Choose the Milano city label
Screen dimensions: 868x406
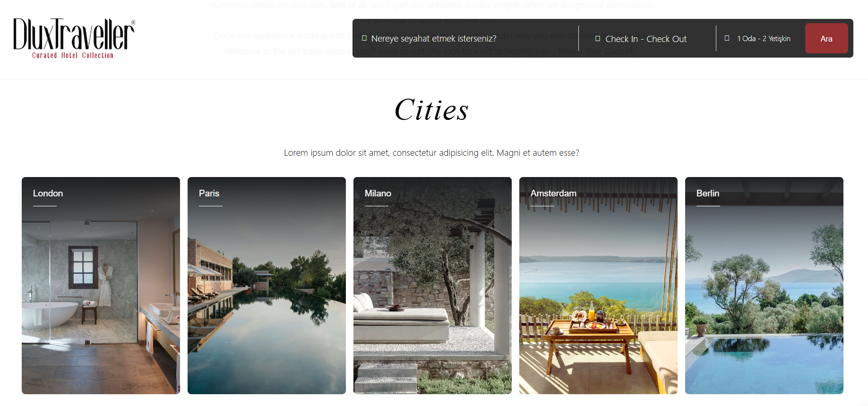[x=378, y=194]
